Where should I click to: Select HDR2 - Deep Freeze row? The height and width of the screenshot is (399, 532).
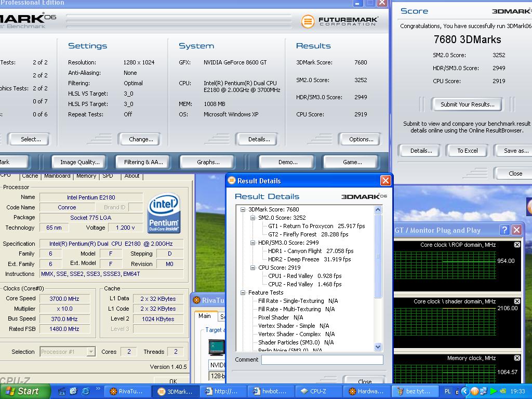309,259
